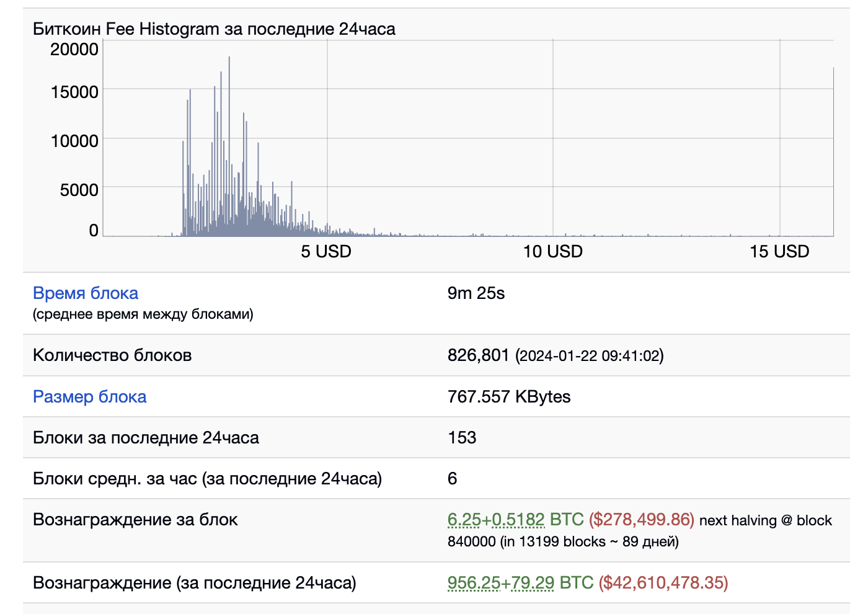Open the 'Размер блока' link
The image size is (868, 614).
point(90,397)
